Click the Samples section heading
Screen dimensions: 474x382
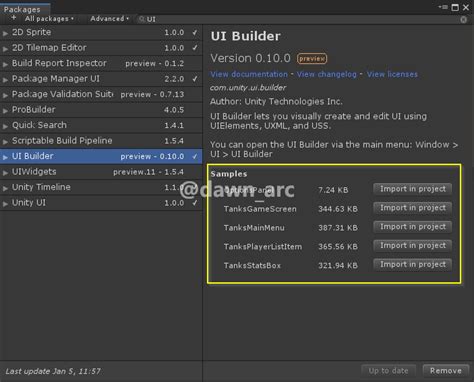click(x=229, y=174)
